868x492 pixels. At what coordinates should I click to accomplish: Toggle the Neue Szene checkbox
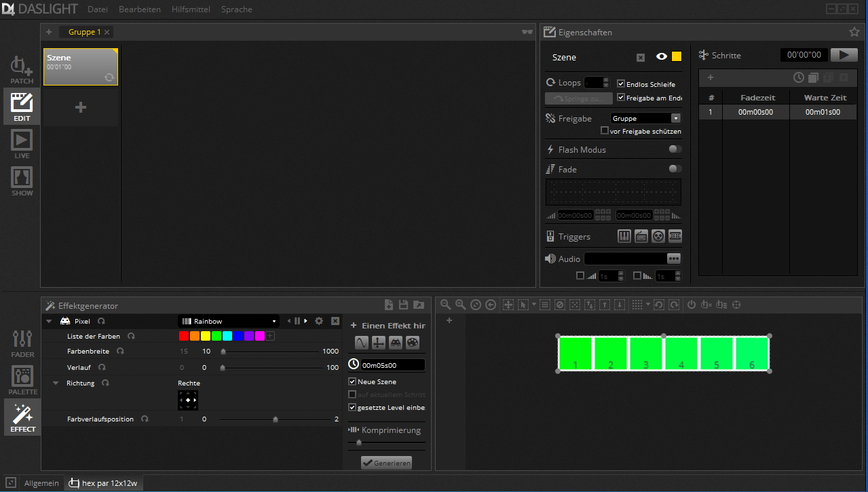(x=352, y=381)
